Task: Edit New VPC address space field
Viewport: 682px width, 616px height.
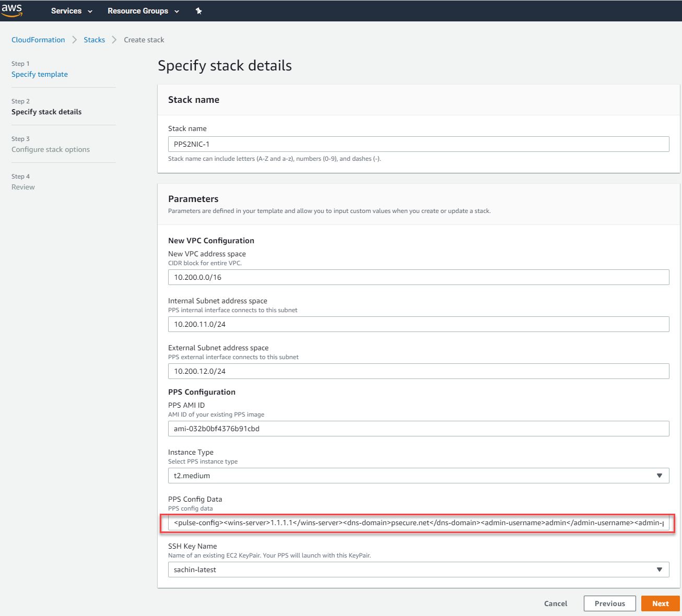Action: (x=418, y=277)
